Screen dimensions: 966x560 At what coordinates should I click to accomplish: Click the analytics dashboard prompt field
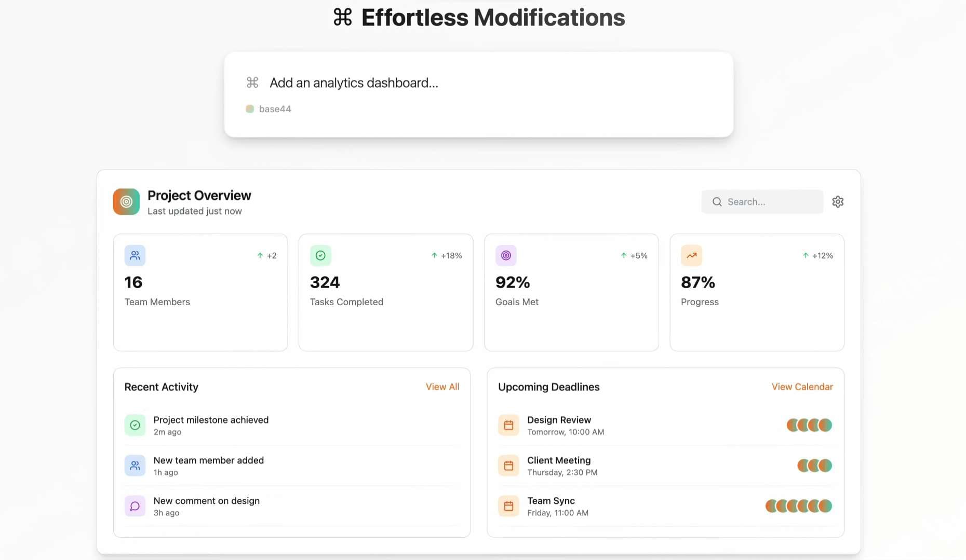[x=354, y=83]
